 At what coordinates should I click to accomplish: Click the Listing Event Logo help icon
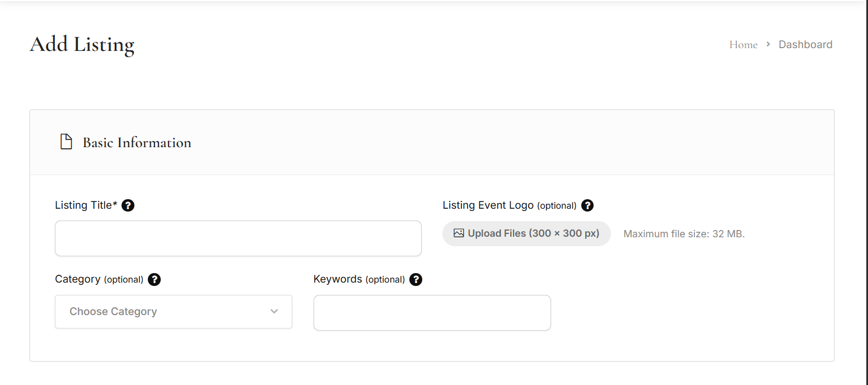[587, 205]
